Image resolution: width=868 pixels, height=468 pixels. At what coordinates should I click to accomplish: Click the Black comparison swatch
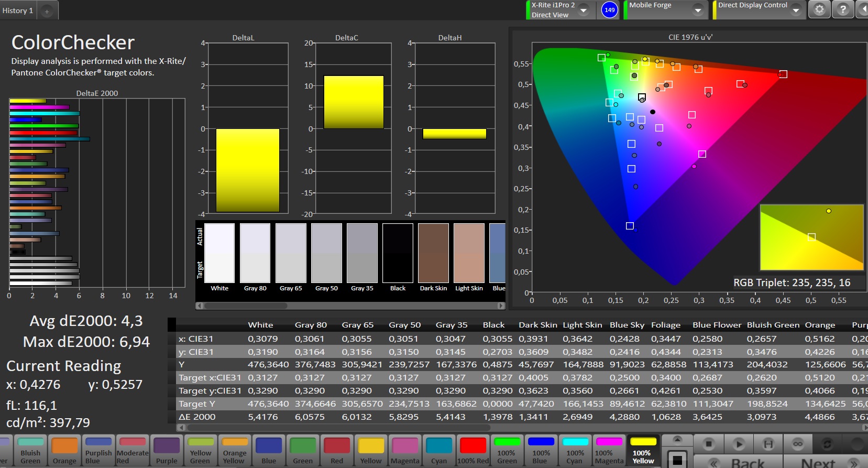pos(398,253)
